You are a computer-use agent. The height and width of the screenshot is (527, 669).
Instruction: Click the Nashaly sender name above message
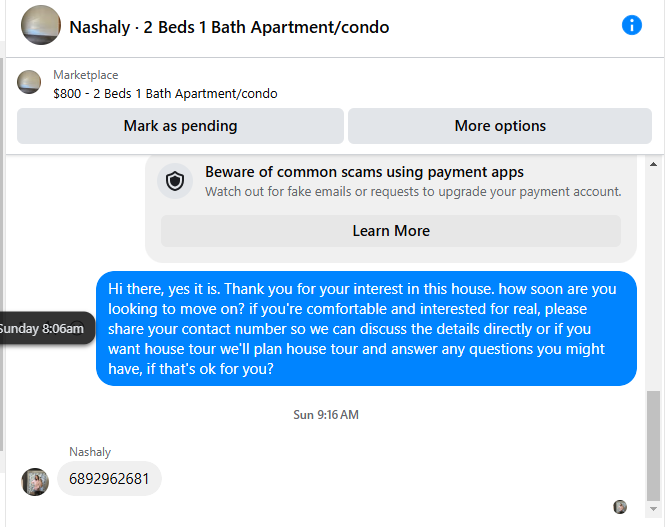90,452
